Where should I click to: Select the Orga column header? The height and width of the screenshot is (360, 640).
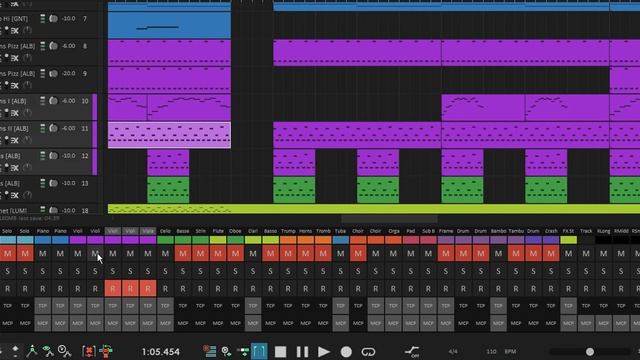pos(393,231)
